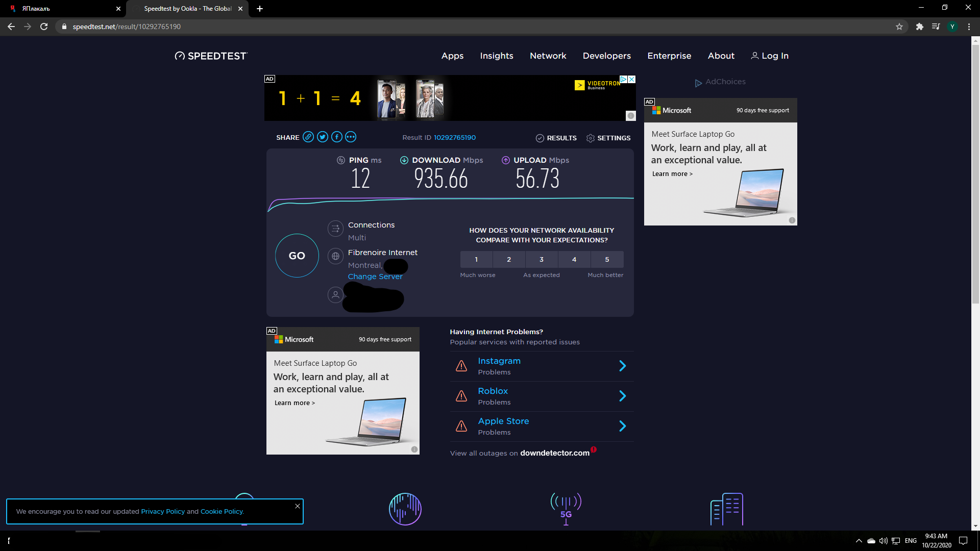Bookmark this page with star icon
Screen dimensions: 980x551
899,27
